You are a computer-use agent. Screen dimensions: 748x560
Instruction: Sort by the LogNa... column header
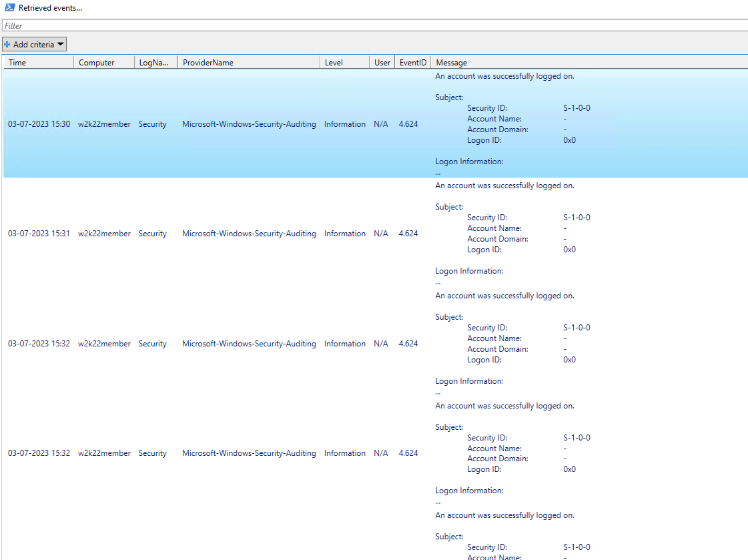click(156, 63)
